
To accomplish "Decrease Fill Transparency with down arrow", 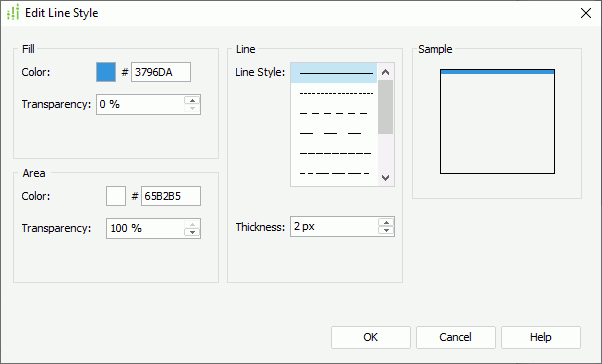I will (192, 109).
